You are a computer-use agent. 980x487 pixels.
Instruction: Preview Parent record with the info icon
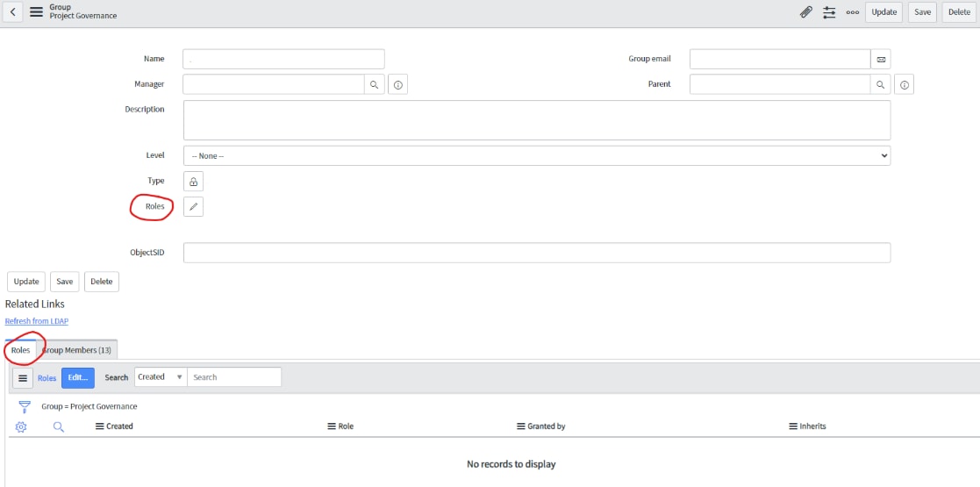tap(905, 84)
